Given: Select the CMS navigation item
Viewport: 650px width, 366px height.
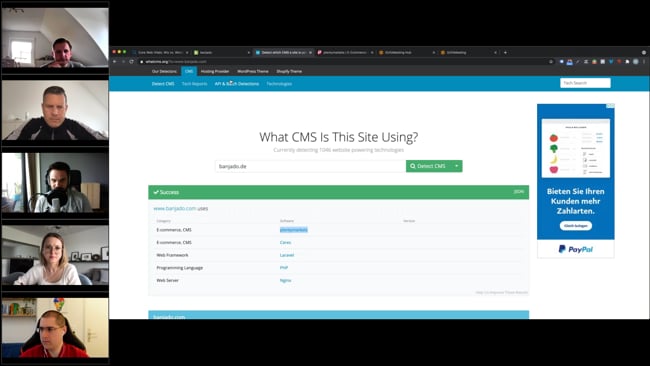Looking at the screenshot, I should point(189,71).
